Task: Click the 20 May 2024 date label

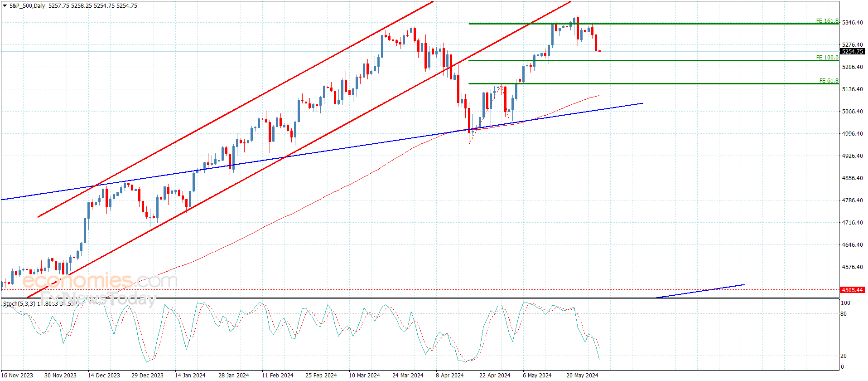Action: 582,375
